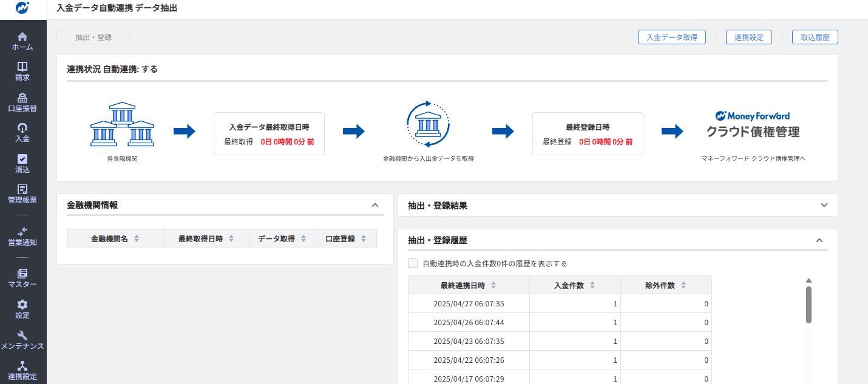Open the 消込 checkmark icon
The height and width of the screenshot is (384, 868).
coord(22,159)
